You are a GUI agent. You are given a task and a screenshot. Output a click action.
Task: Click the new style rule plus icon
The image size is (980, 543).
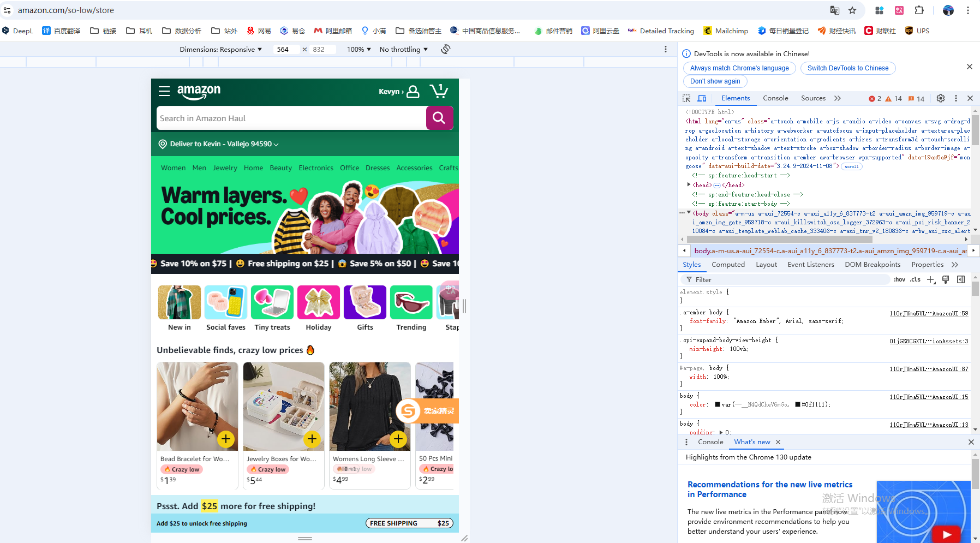931,279
